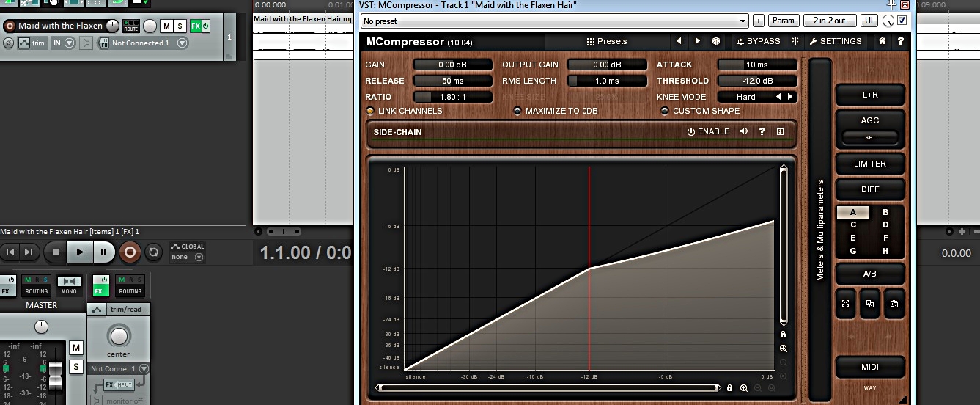Image resolution: width=980 pixels, height=405 pixels.
Task: Expand the Not Connected 1 dropdown on track
Action: tap(182, 43)
